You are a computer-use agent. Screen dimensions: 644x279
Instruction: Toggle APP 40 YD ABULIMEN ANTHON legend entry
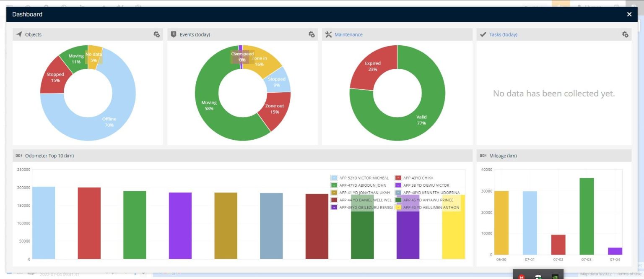431,207
